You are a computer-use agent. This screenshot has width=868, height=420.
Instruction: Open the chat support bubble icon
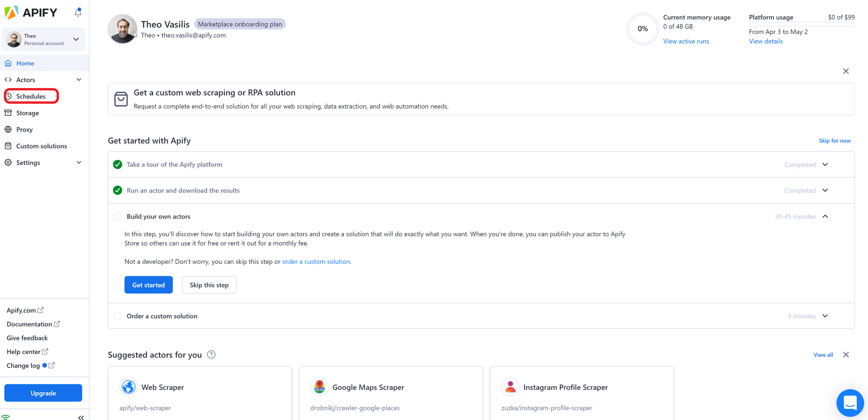850,403
